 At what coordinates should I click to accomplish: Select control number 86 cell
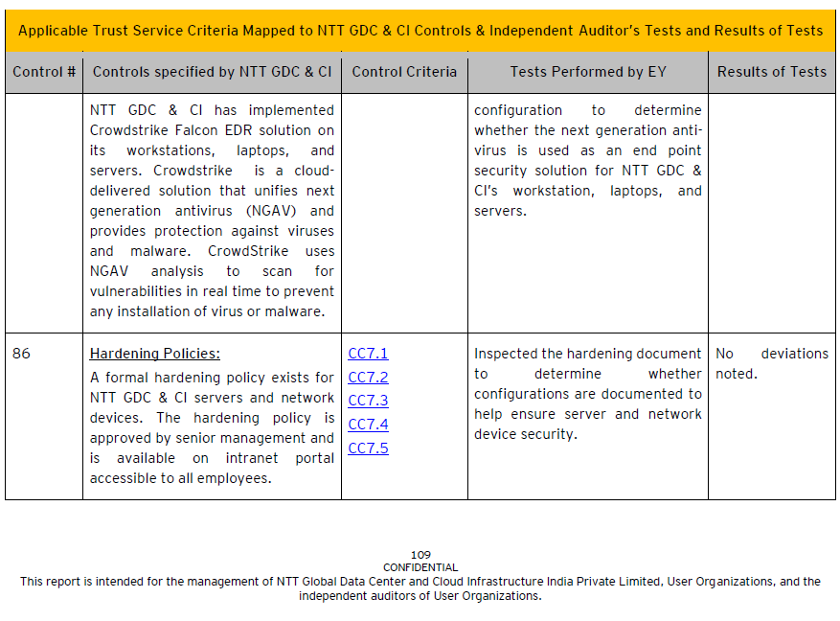point(22,354)
